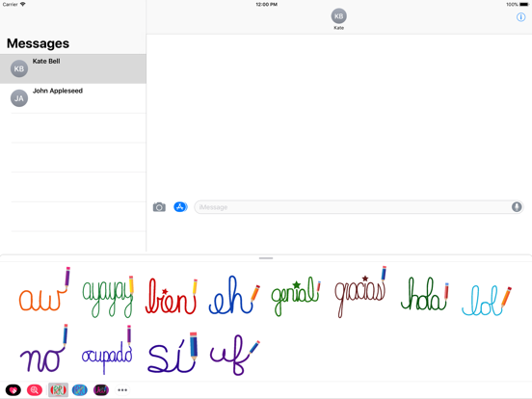Select the highlighted red-green sticker pack icon
Image resolution: width=532 pixels, height=399 pixels.
58,390
